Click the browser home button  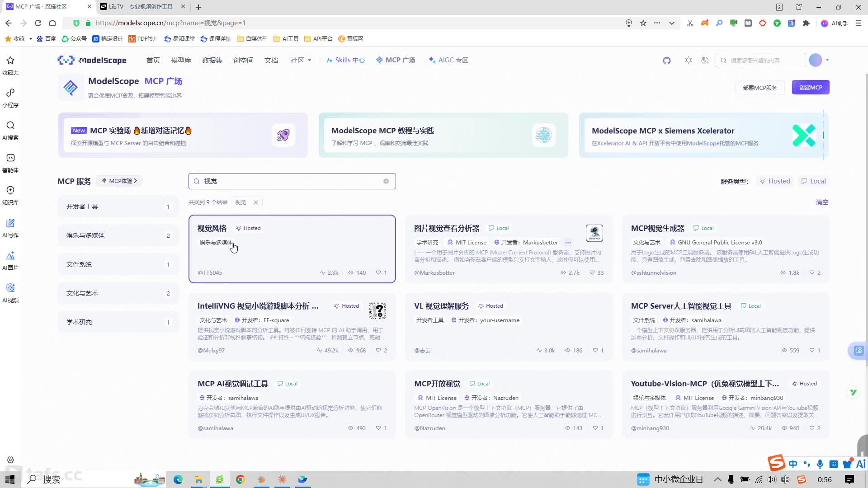tap(52, 23)
